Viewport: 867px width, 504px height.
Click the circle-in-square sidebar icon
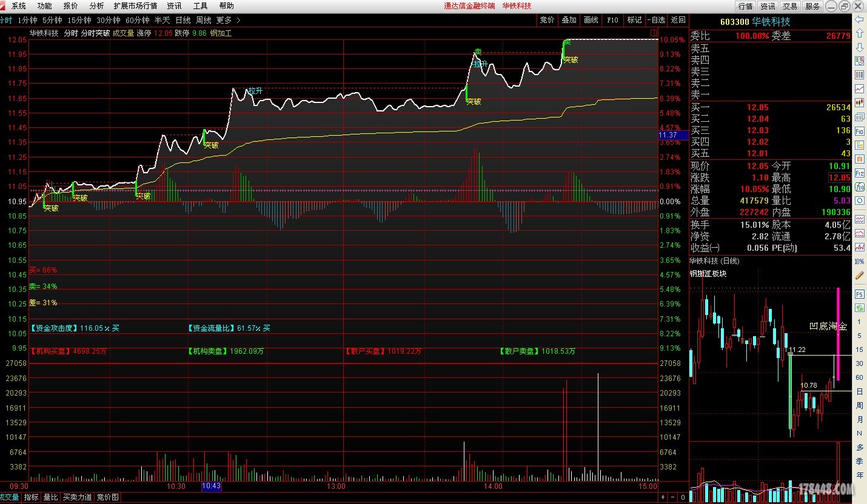tap(859, 201)
